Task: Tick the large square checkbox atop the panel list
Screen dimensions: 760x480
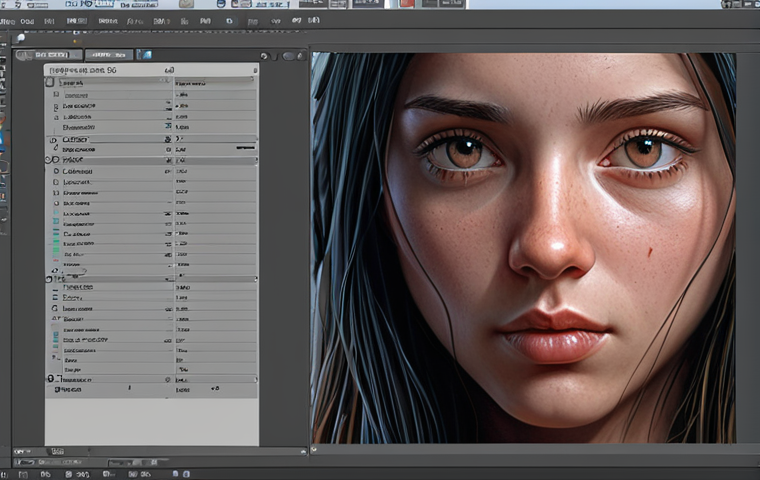Action: (x=50, y=82)
